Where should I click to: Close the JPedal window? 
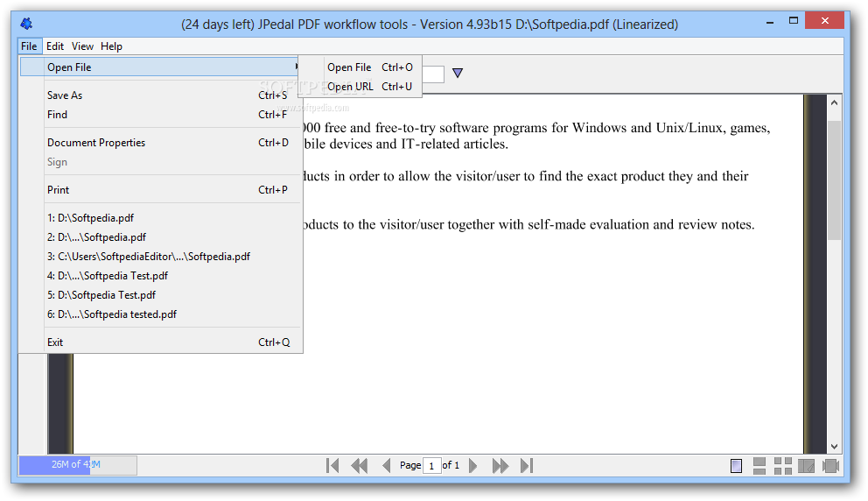[824, 21]
